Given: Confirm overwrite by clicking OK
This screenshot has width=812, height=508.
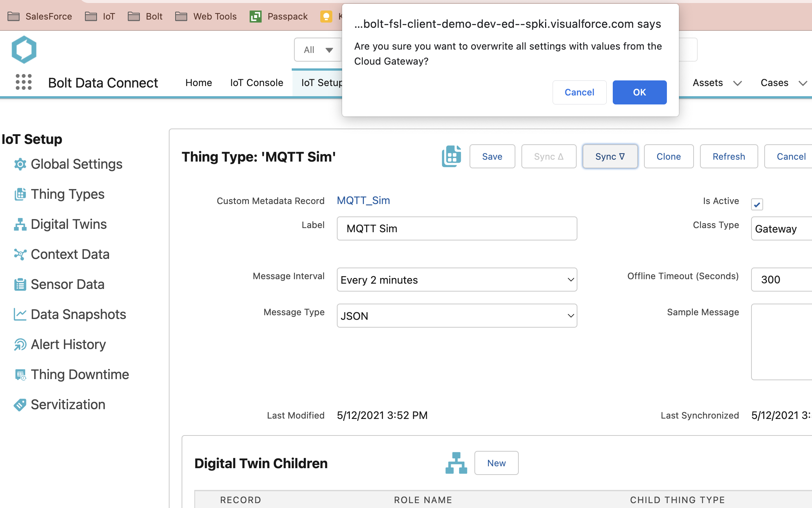Looking at the screenshot, I should (639, 92).
